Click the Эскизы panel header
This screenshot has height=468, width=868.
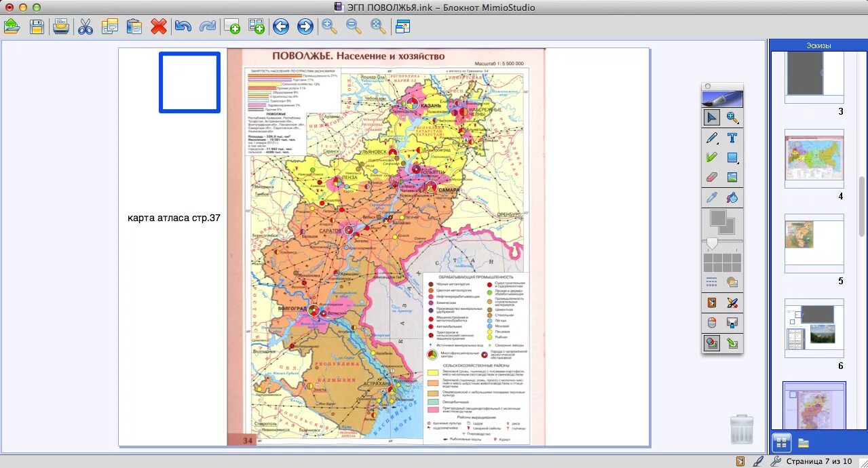818,45
